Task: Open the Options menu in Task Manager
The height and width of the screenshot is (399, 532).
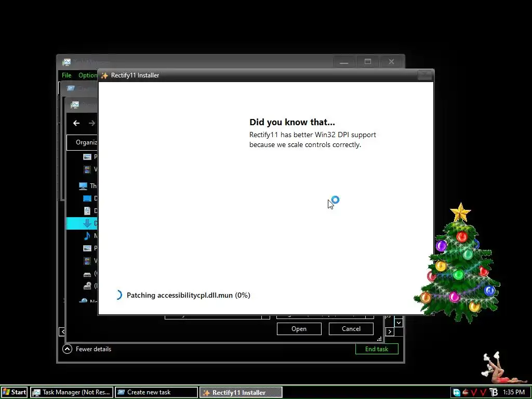Action: (x=87, y=75)
